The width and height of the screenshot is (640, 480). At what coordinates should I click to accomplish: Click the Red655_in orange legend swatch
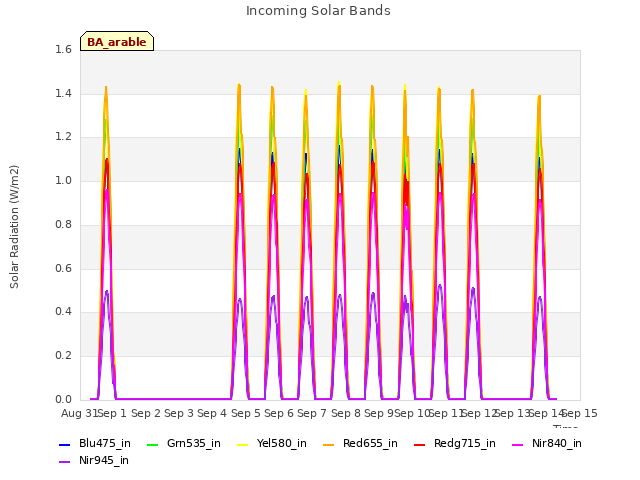tap(329, 444)
